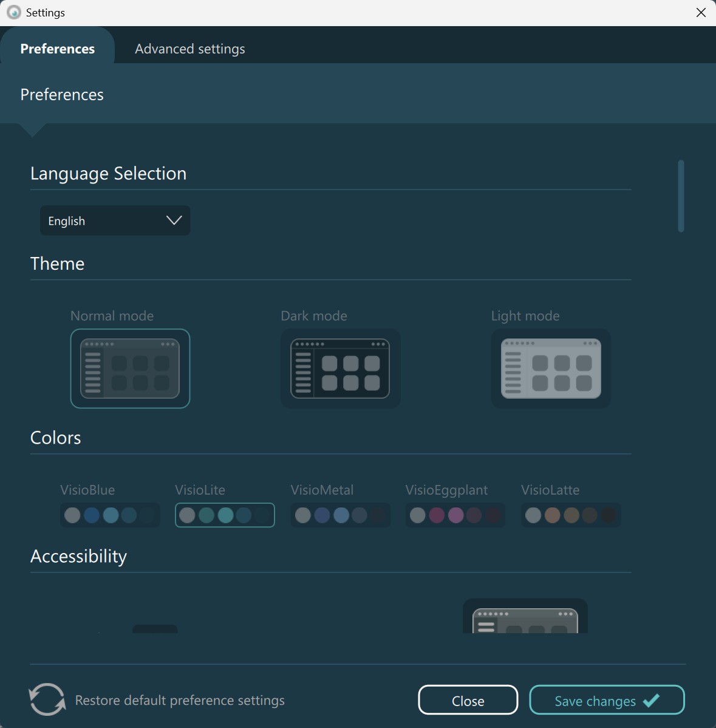Viewport: 716px width, 728px height.
Task: Switch to the Light mode theme icon
Action: coord(551,368)
